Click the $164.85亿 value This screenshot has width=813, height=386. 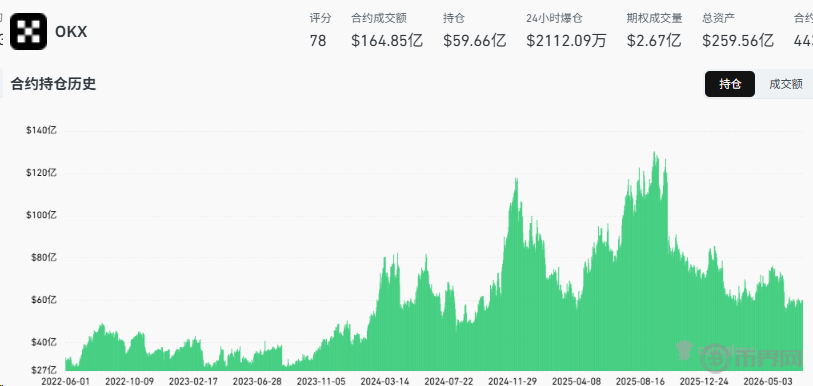pyautogui.click(x=387, y=40)
